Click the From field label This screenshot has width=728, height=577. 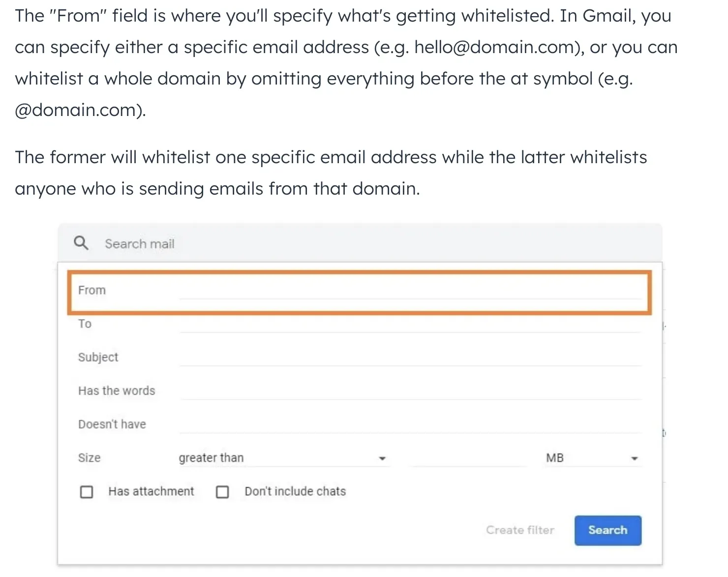[92, 290]
